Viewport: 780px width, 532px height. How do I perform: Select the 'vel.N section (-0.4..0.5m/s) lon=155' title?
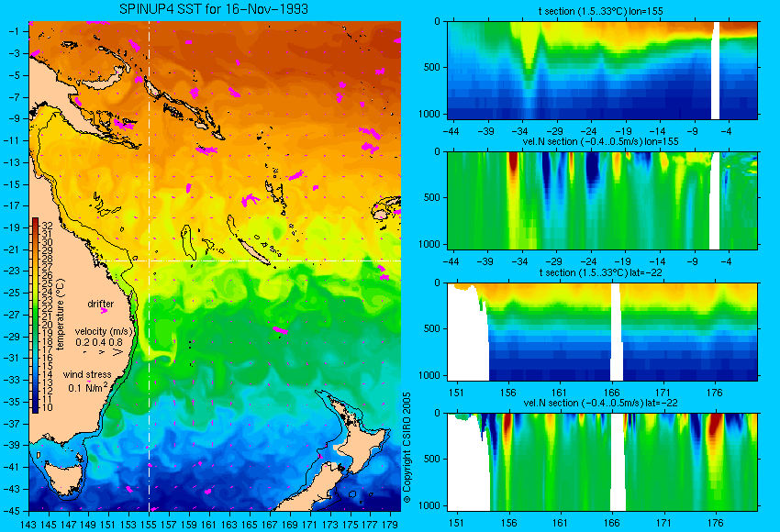[x=600, y=141]
